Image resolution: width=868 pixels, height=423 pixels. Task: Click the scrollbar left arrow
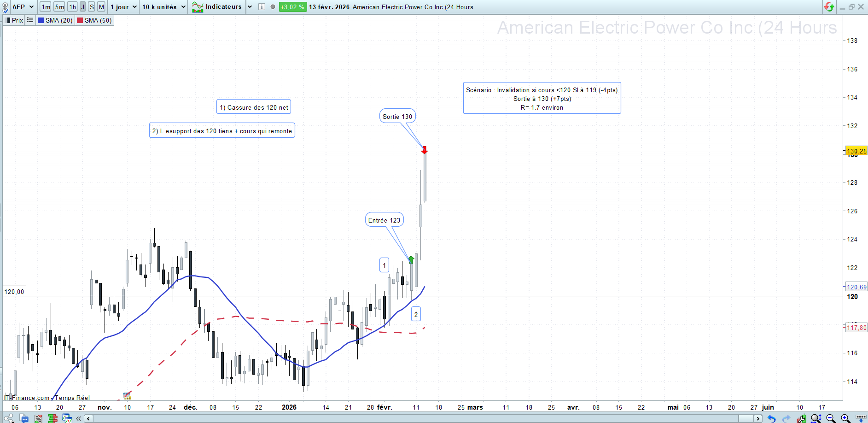point(88,418)
